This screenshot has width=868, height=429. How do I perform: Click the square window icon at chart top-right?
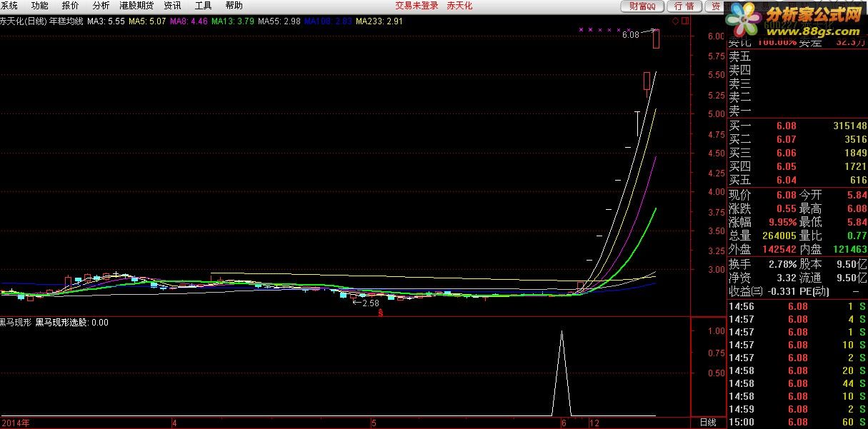(x=685, y=21)
